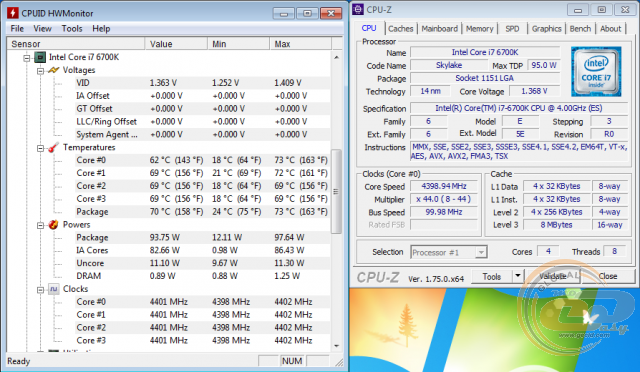The height and width of the screenshot is (372, 640).
Task: Click the Bus Speed value 99.98 MHz
Action: click(x=444, y=212)
